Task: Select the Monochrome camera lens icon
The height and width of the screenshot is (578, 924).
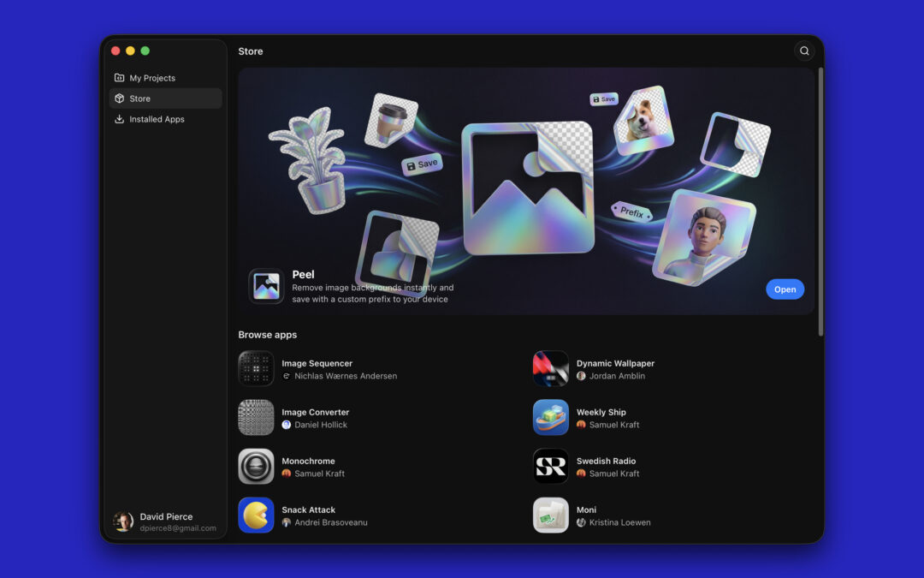Action: pyautogui.click(x=256, y=466)
